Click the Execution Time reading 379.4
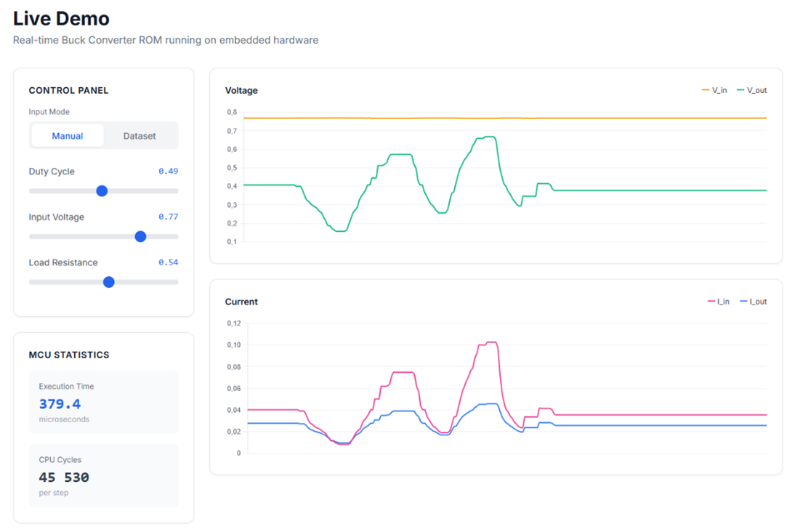The width and height of the screenshot is (795, 532). point(60,404)
